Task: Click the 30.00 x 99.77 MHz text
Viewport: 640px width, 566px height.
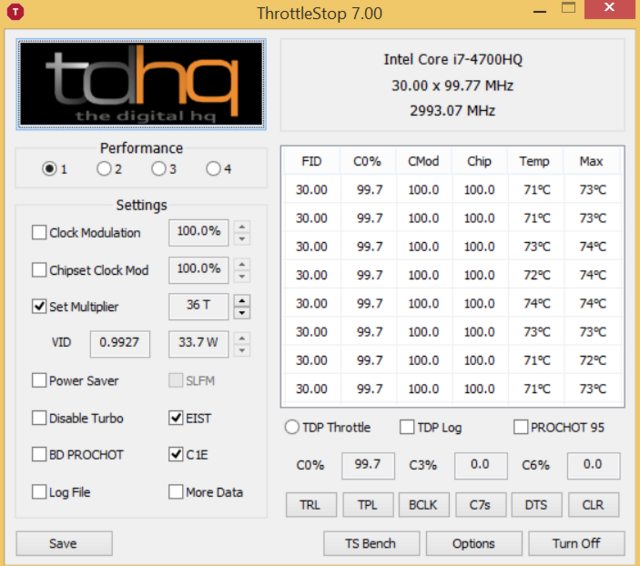Action: [x=453, y=85]
